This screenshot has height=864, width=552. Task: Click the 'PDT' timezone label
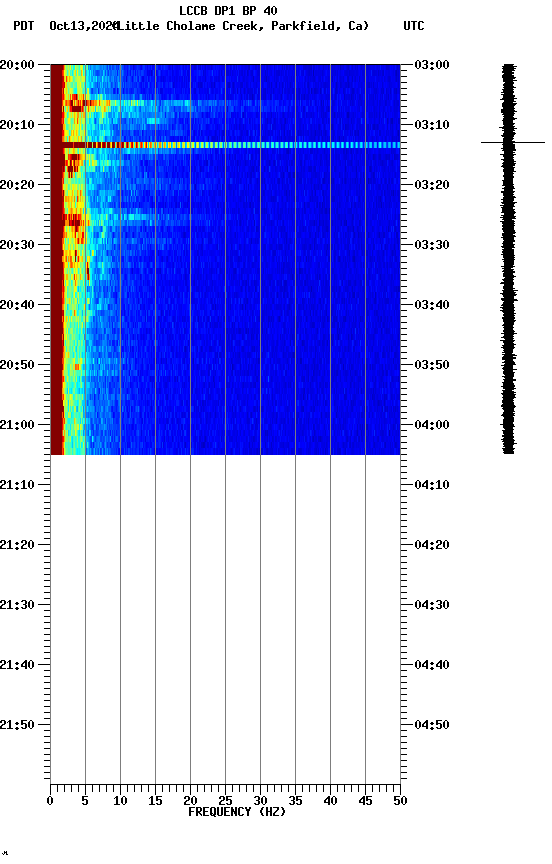pos(24,26)
